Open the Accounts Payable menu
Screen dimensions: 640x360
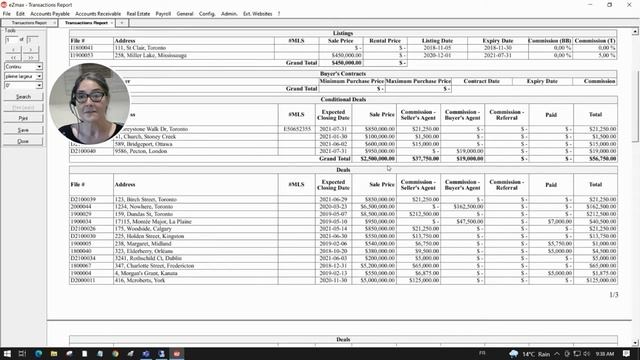[50, 13]
